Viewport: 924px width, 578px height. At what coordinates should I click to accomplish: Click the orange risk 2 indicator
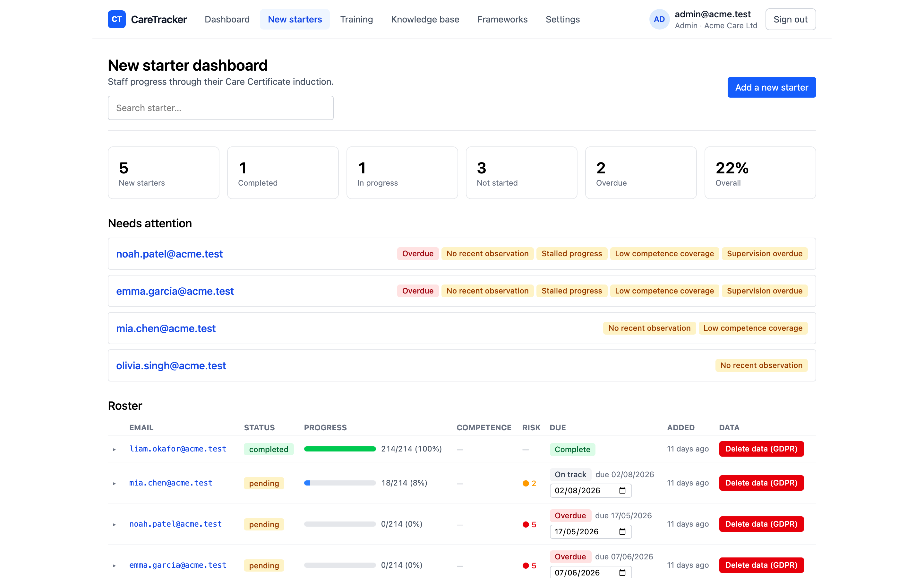click(529, 483)
